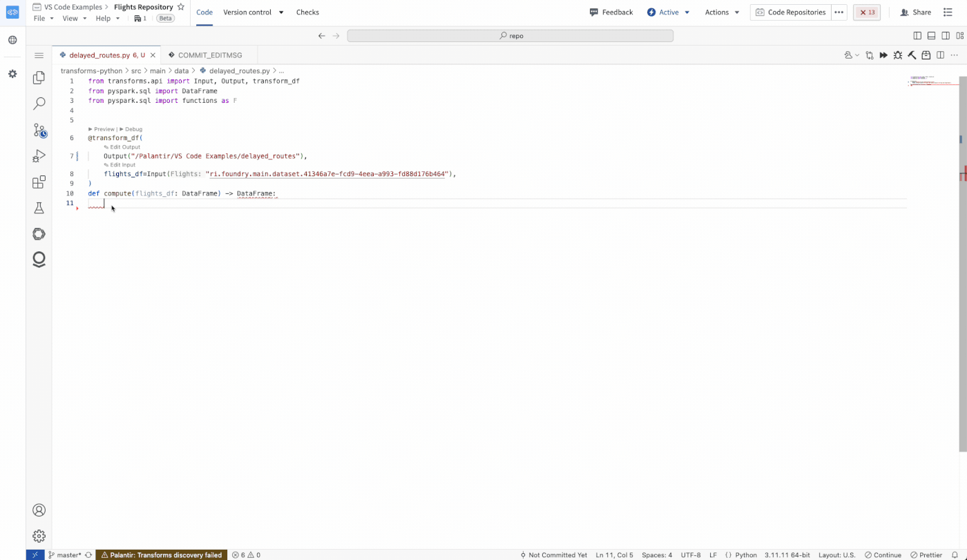Click the archive box icon in the editor toolbar
The height and width of the screenshot is (560, 967).
click(926, 55)
